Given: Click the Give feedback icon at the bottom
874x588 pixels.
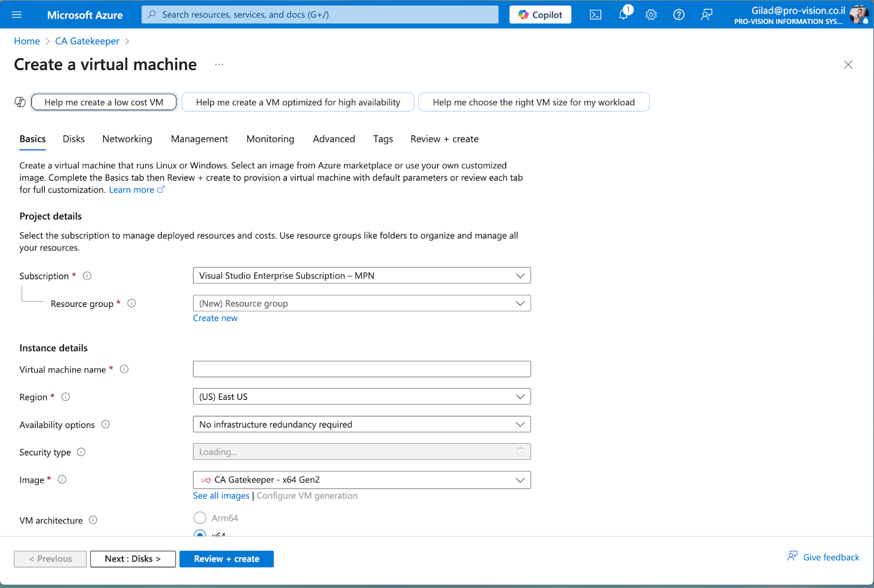Looking at the screenshot, I should click(792, 556).
